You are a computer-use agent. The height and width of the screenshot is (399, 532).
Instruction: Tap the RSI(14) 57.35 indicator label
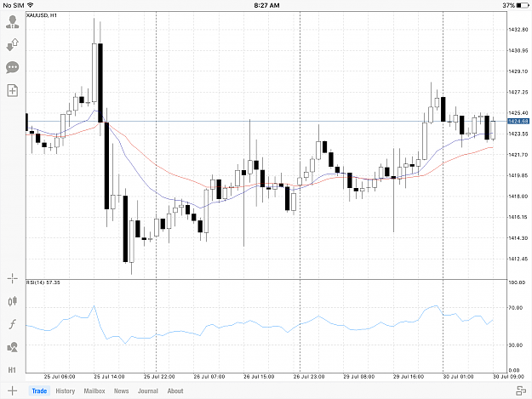(43, 282)
